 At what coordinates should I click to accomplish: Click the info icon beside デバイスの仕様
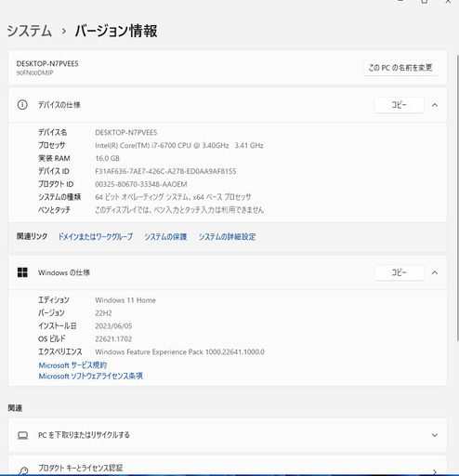22,105
